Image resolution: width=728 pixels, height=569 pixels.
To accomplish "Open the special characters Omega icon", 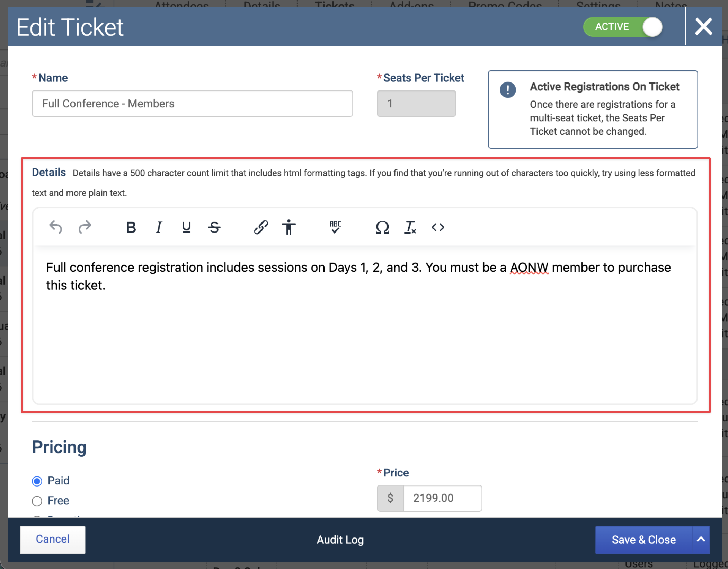I will point(382,227).
